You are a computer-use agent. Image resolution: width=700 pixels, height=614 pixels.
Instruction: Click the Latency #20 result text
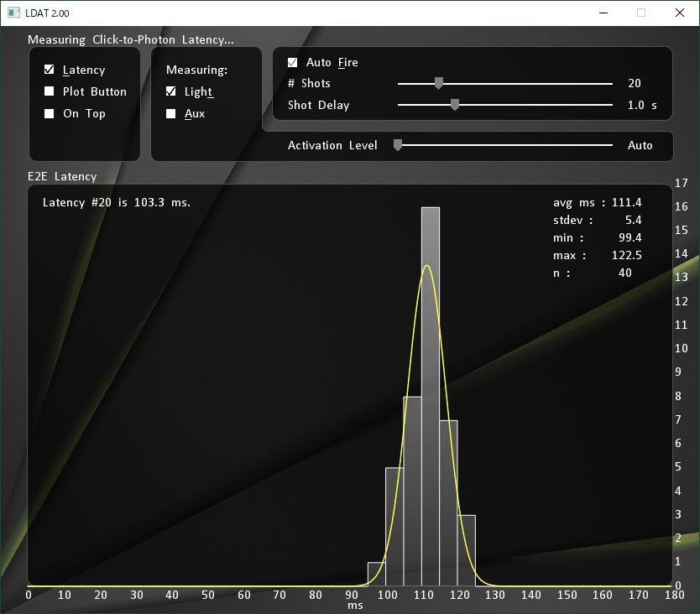pos(117,202)
